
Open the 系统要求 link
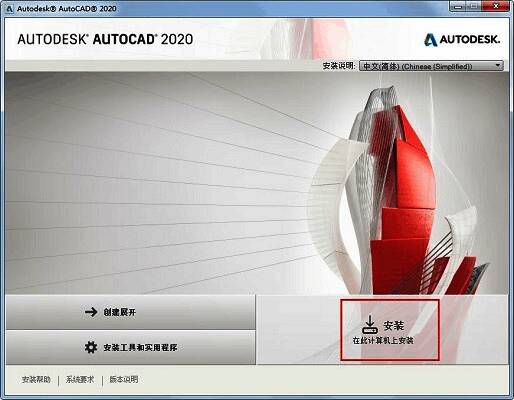click(80, 379)
